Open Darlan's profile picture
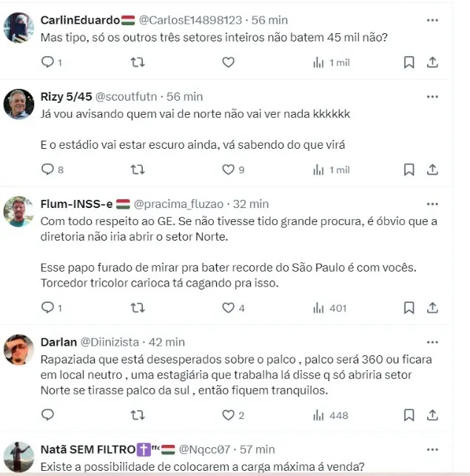The width and height of the screenshot is (470, 476). (19, 349)
